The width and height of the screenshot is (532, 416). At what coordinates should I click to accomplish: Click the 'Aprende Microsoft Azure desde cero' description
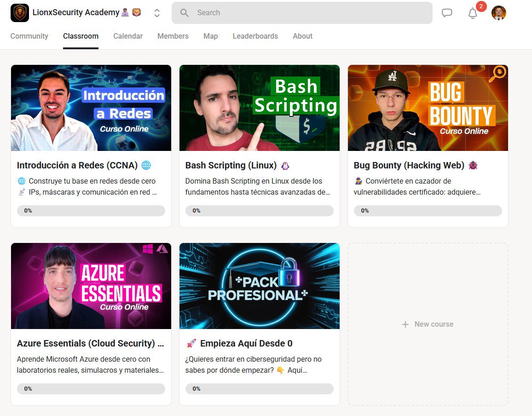tap(90, 365)
